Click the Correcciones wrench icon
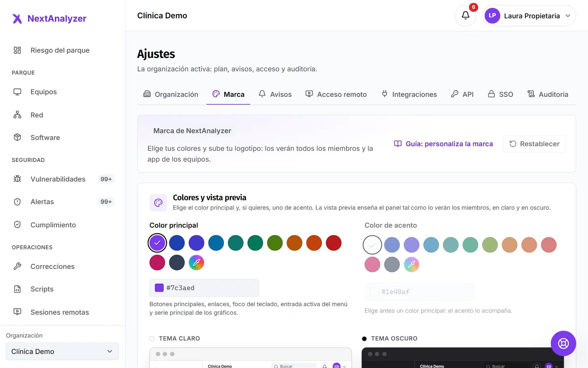The image size is (588, 368). pyautogui.click(x=17, y=266)
